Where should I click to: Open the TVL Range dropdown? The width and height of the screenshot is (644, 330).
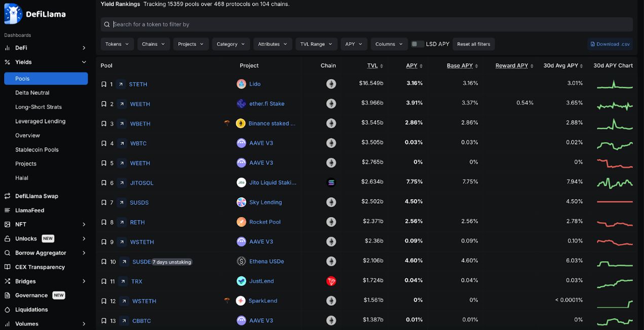coord(316,44)
